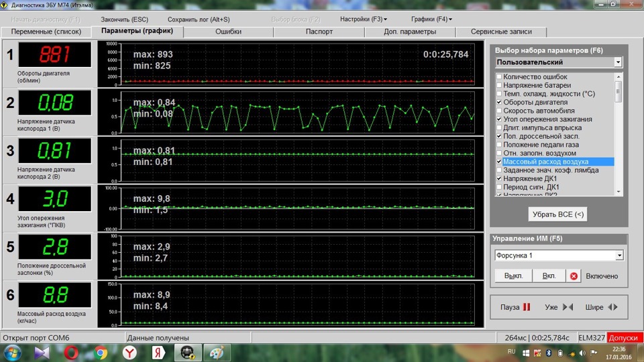Expand the Форсунка 1 actuator dropdown
The height and width of the screenshot is (362, 644).
coord(619,255)
